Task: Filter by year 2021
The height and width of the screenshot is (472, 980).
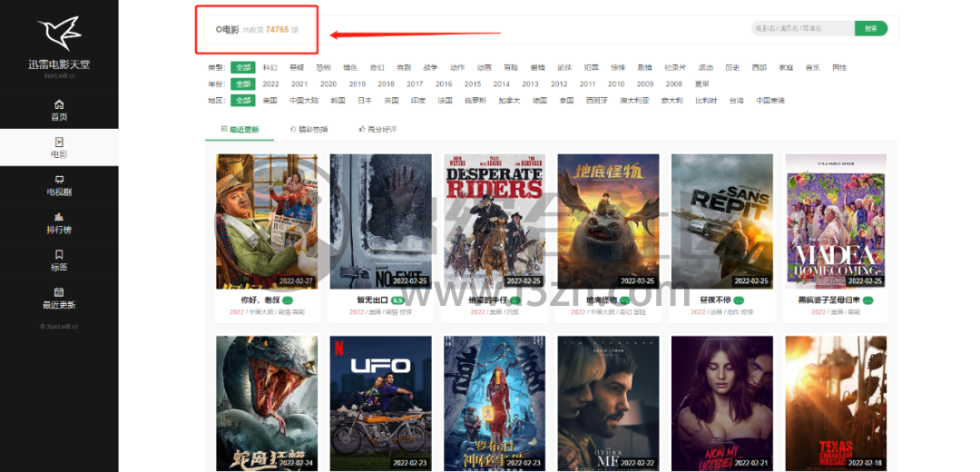Action: coord(299,84)
